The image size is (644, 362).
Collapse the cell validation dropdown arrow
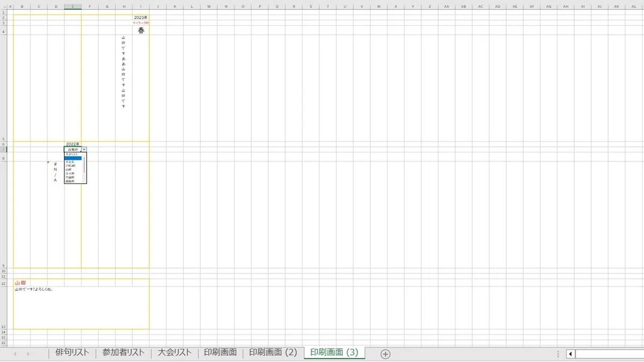pos(84,149)
